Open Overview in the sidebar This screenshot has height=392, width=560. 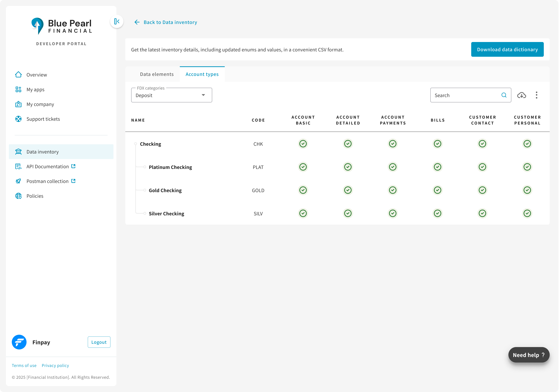click(61, 75)
